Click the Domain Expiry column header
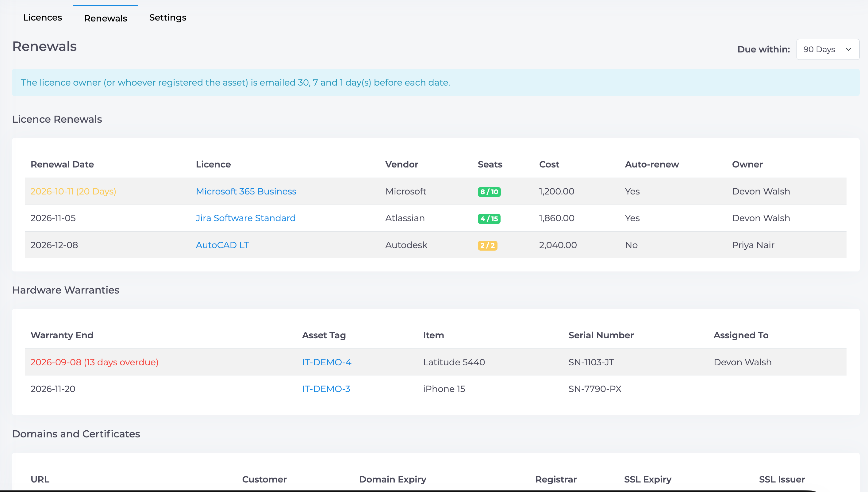Screen dimensions: 868x492 click(x=393, y=479)
